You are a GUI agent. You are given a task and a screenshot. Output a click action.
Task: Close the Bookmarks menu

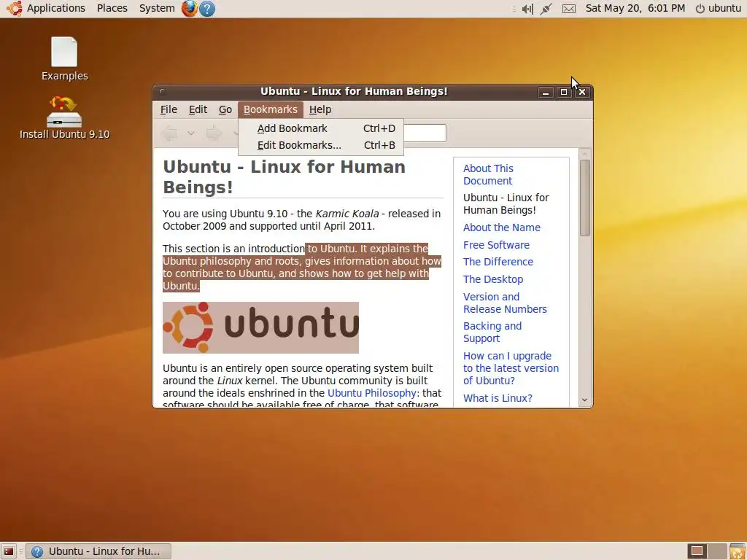271,109
